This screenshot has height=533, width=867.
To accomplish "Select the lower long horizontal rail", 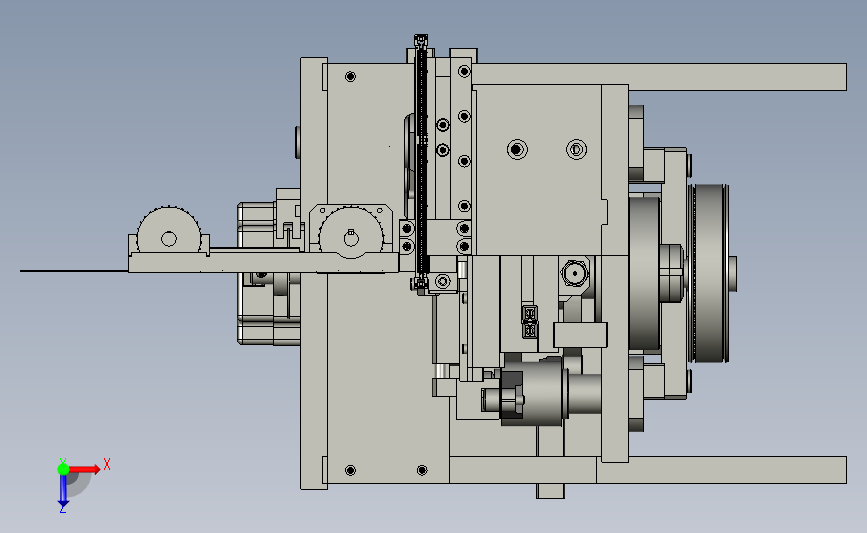I will click(x=648, y=470).
